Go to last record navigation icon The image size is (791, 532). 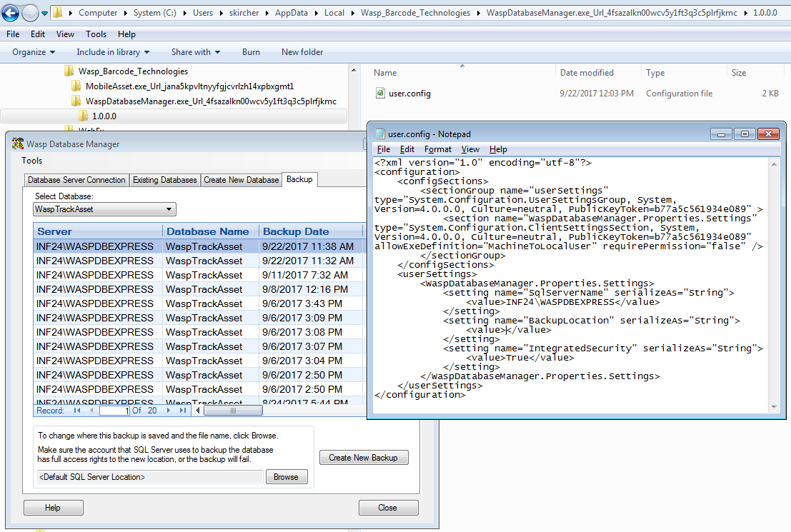click(183, 411)
